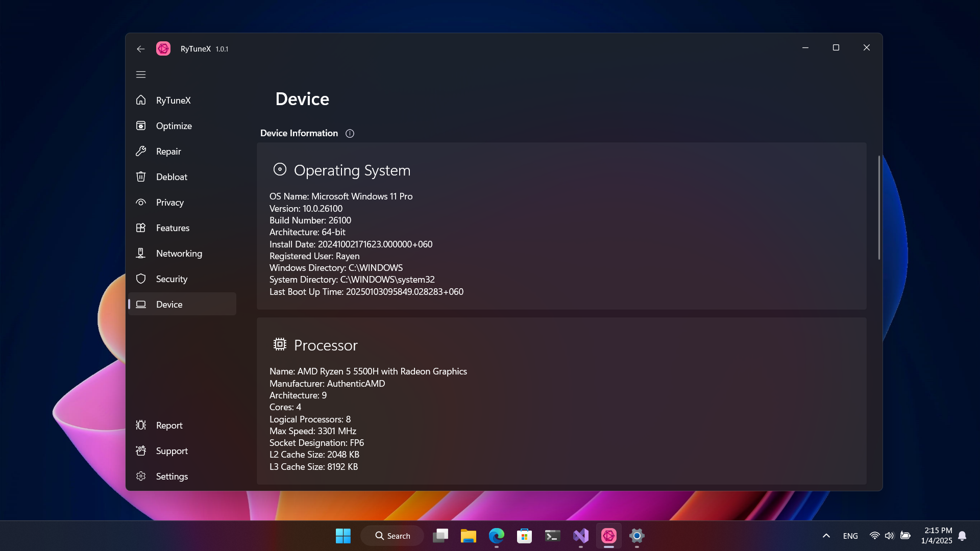980x551 pixels.
Task: Click the Cores: 4 line
Action: tap(285, 407)
